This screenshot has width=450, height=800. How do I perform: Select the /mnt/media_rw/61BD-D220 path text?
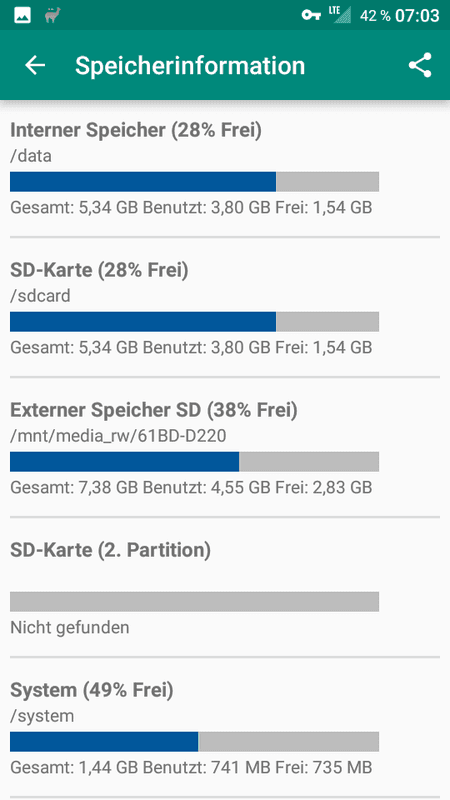[118, 436]
